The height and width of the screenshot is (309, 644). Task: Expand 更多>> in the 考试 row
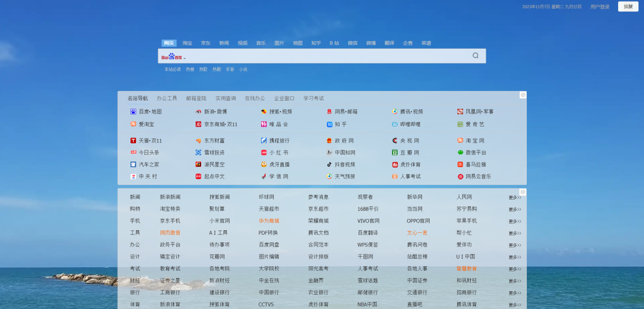click(514, 269)
